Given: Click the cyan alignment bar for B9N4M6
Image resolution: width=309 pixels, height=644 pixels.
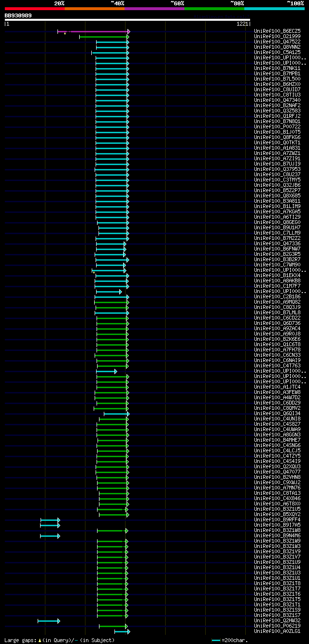Looking at the screenshot, I should 49,536.
